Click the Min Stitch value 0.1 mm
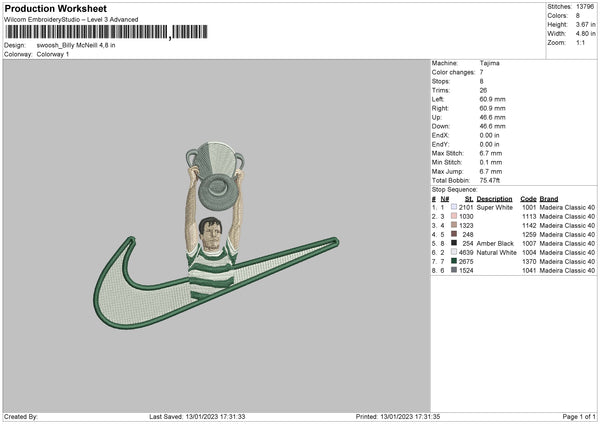 pyautogui.click(x=491, y=162)
